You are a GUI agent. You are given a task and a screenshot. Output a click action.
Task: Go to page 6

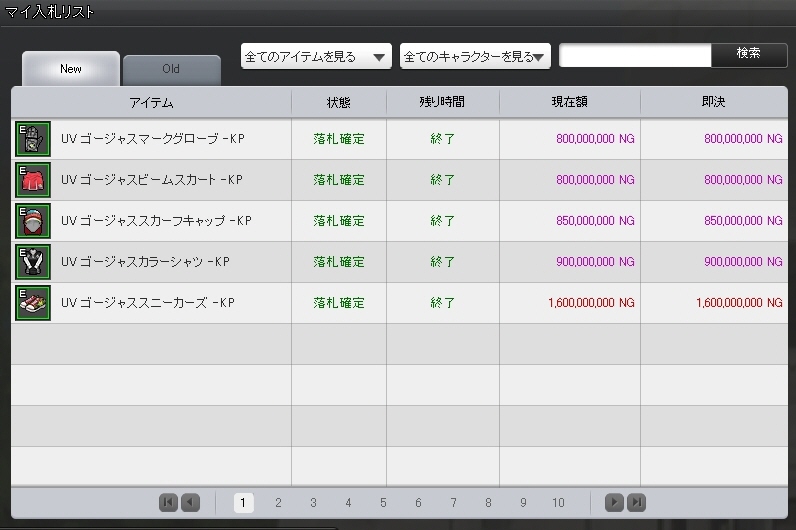[418, 503]
